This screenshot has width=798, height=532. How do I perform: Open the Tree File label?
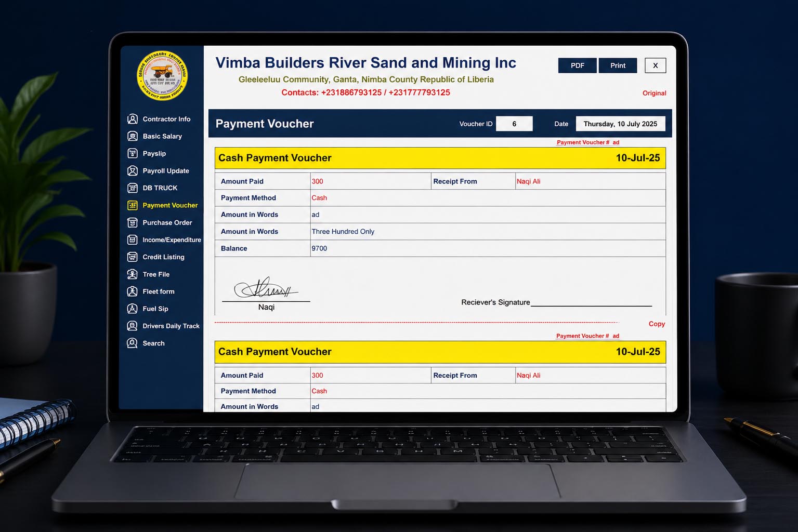point(156,274)
